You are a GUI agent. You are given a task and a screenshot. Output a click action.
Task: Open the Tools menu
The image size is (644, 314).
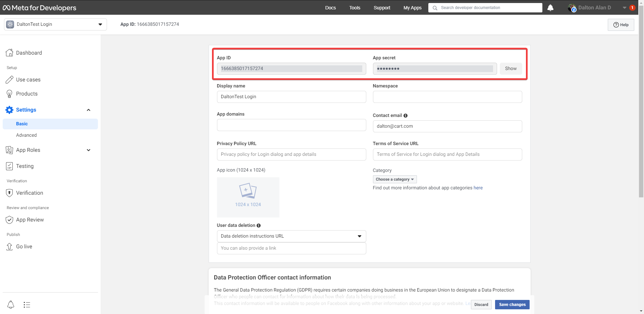[x=355, y=8]
